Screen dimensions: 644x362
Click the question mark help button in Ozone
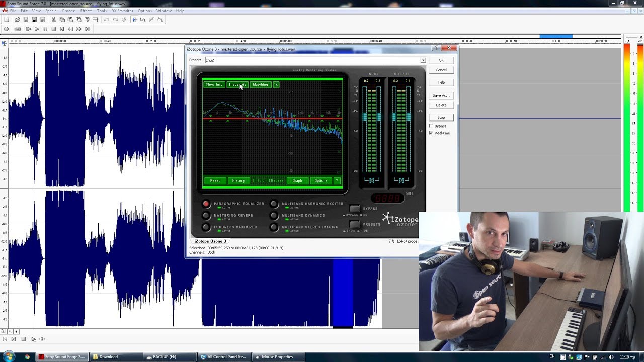[x=337, y=180]
